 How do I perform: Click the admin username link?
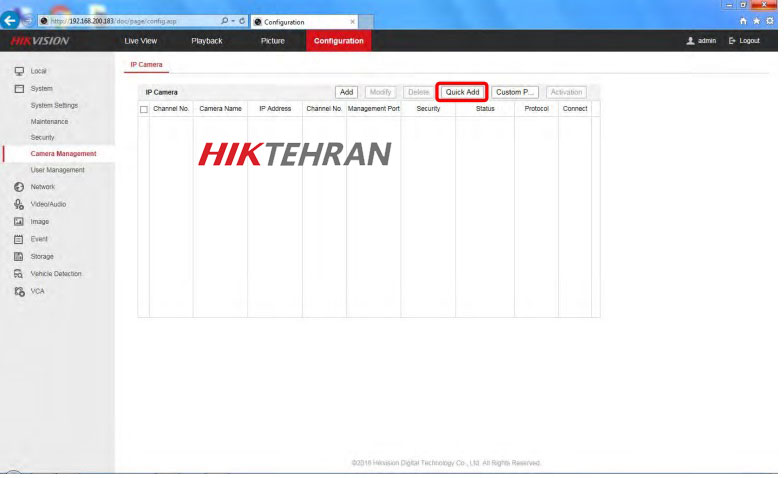click(x=707, y=41)
